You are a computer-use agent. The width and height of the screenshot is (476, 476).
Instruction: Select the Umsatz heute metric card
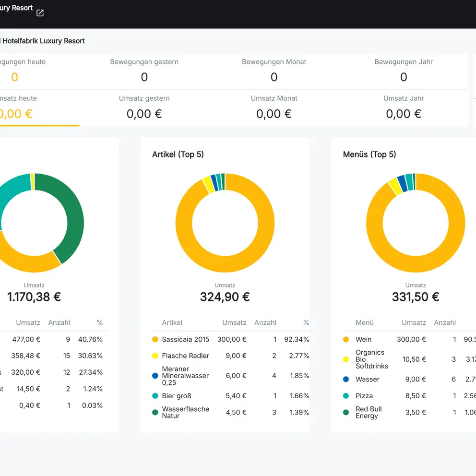[29, 107]
